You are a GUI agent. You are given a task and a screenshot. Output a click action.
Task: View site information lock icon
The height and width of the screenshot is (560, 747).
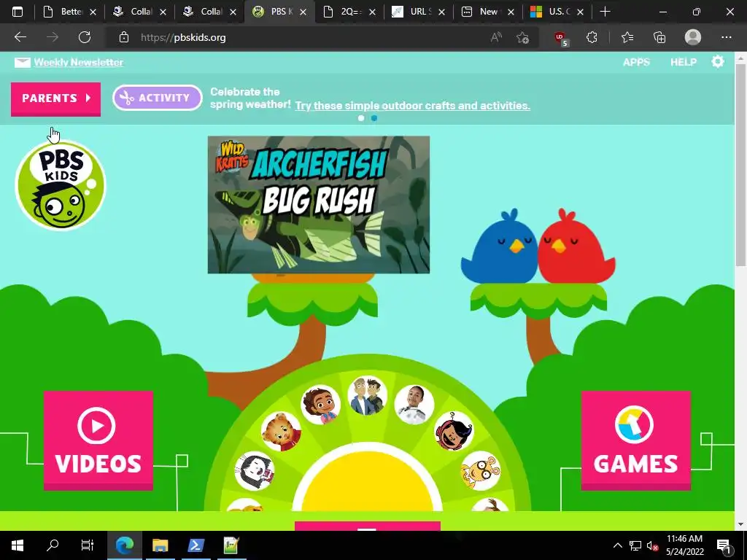pos(124,37)
